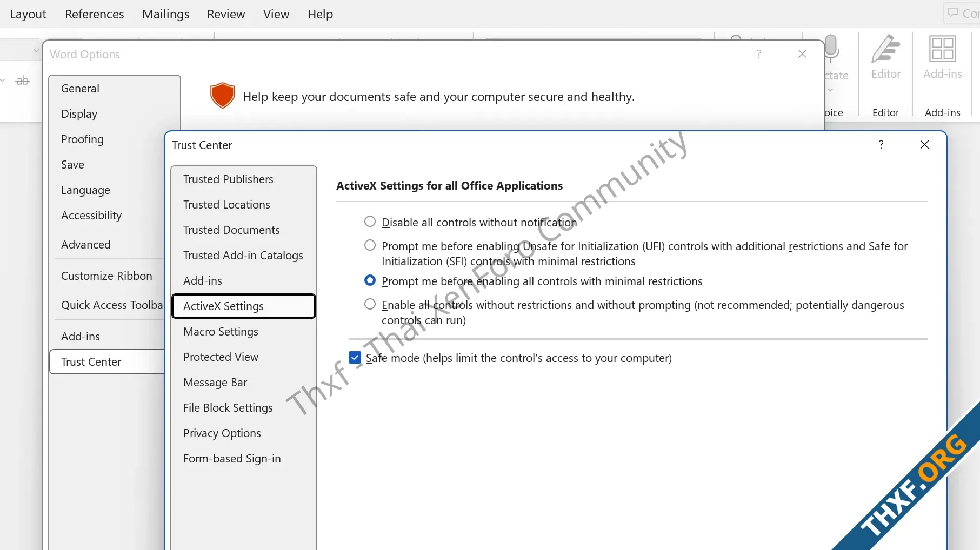This screenshot has width=980, height=550.
Task: Open Accessibility options
Action: coord(107,215)
